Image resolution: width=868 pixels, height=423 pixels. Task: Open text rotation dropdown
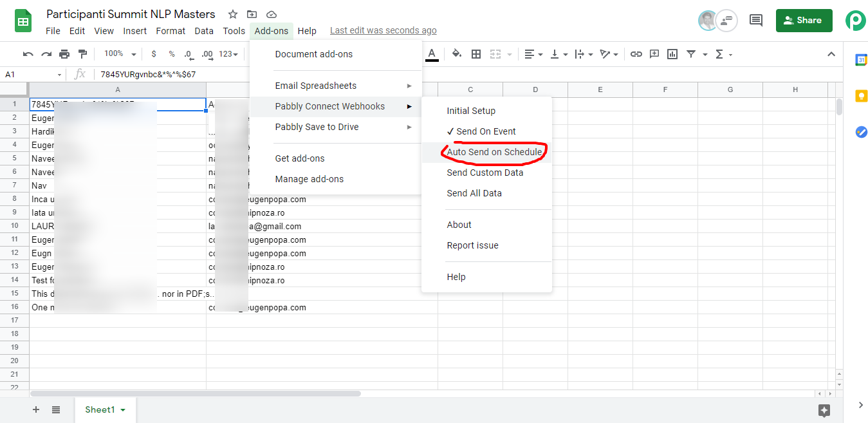pyautogui.click(x=609, y=54)
